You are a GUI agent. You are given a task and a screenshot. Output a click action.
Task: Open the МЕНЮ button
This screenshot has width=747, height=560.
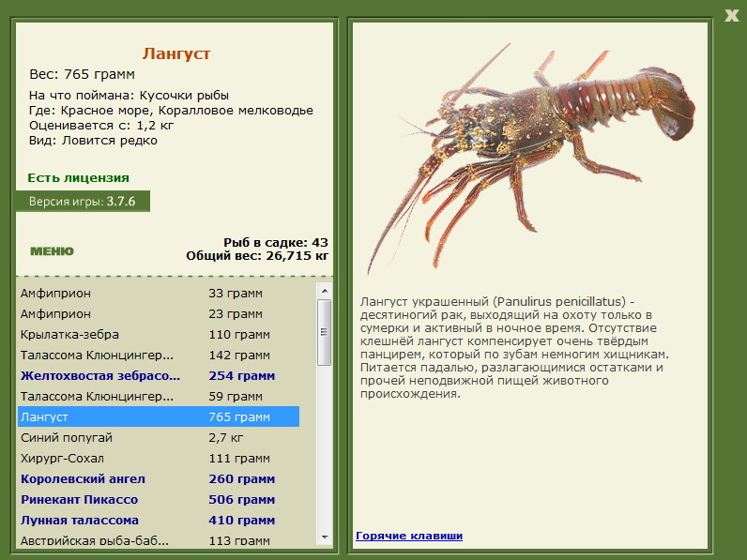52,251
